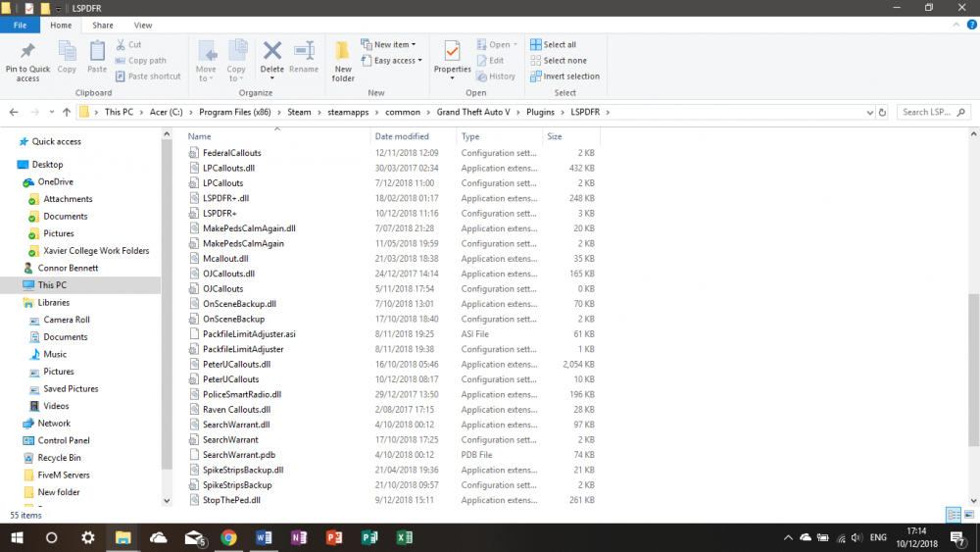Invert selection

tap(565, 76)
